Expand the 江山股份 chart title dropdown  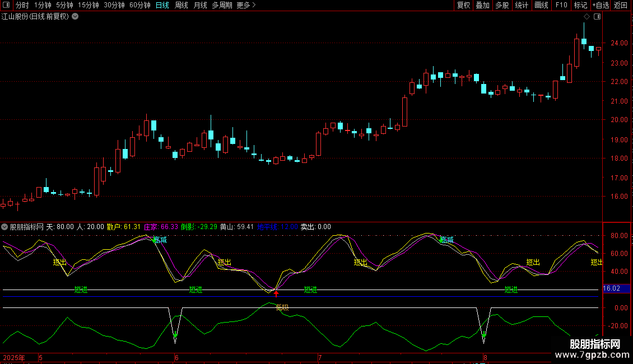click(x=75, y=16)
